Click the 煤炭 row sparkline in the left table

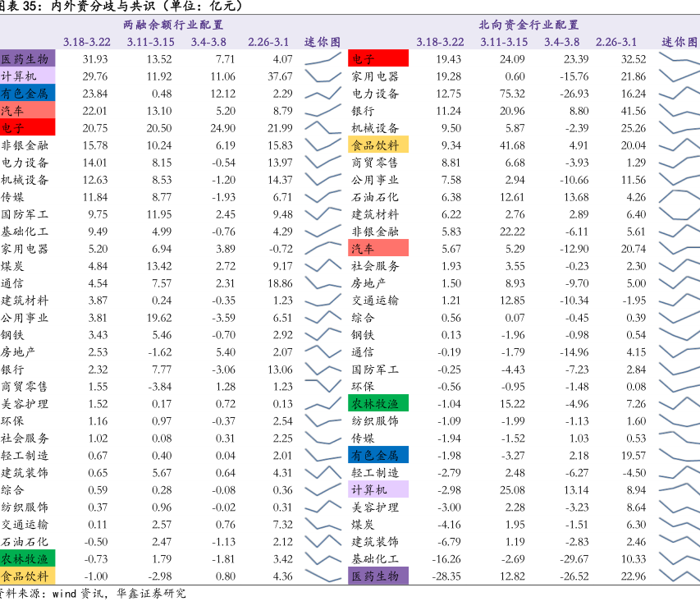coord(323,266)
